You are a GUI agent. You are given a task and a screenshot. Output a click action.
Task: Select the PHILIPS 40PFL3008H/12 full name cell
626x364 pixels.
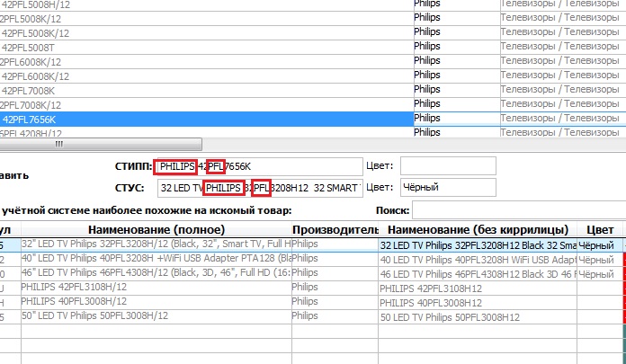[156, 302]
